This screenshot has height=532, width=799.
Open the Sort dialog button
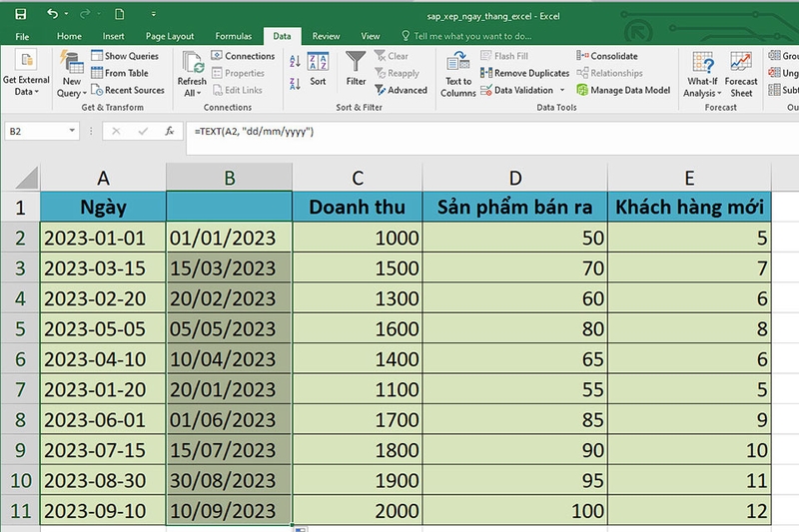[318, 69]
